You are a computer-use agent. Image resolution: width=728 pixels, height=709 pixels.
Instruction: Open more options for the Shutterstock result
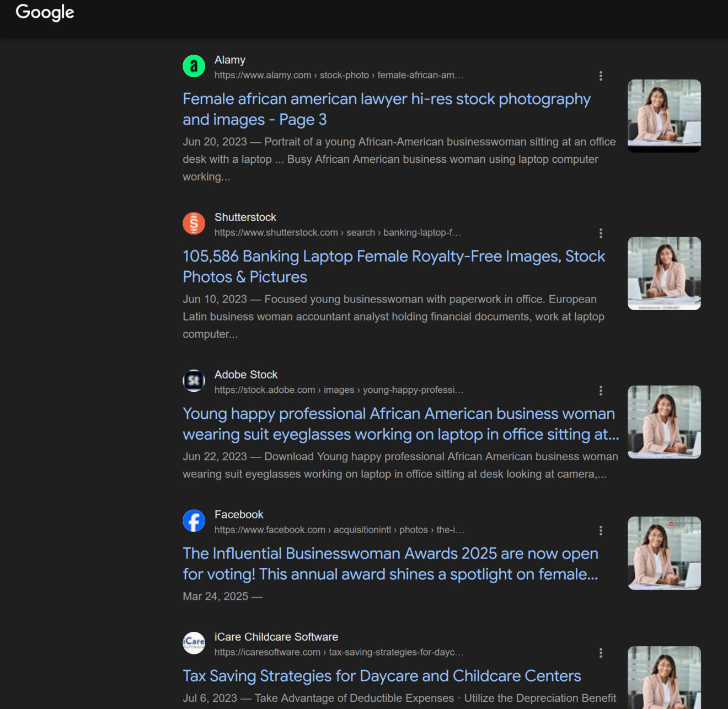tap(601, 233)
